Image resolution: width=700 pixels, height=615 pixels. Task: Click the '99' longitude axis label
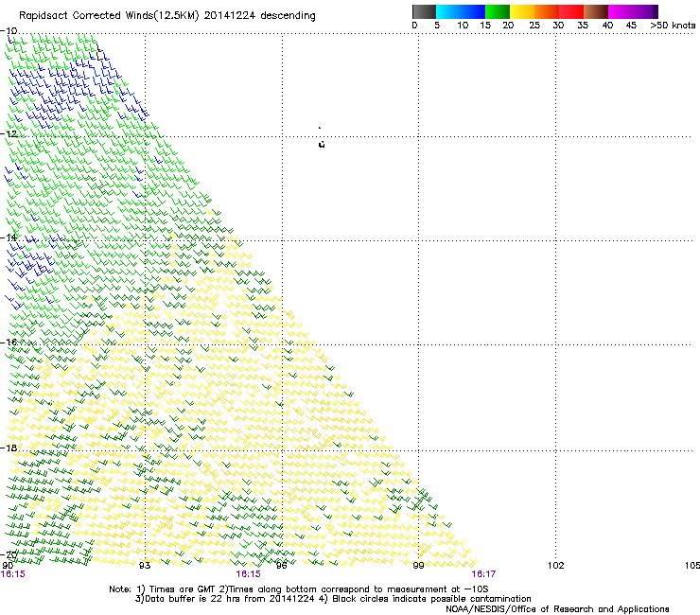[418, 566]
